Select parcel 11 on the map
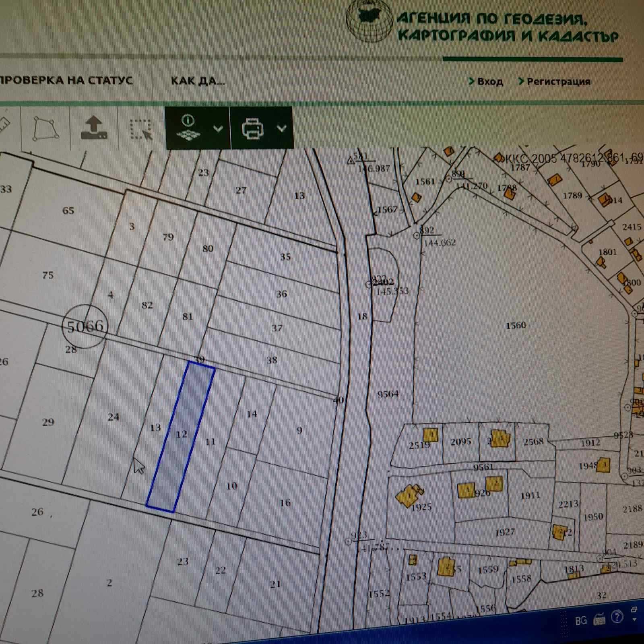644x644 pixels. [x=210, y=442]
